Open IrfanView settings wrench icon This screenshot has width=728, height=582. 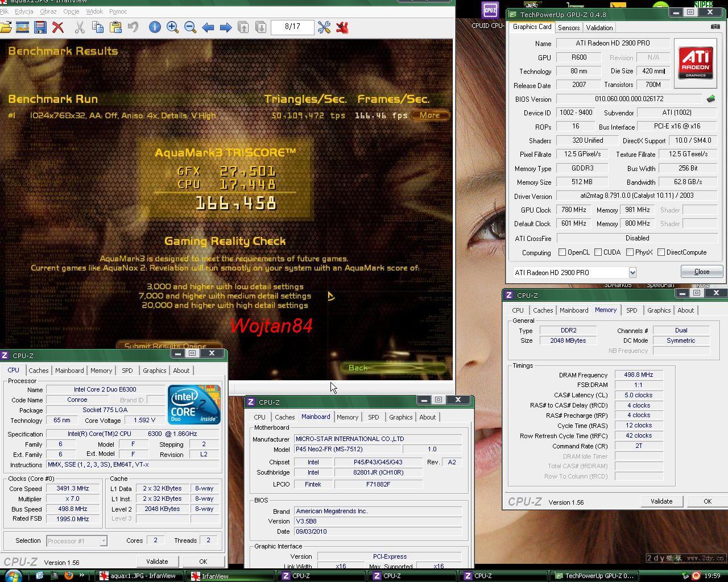point(324,27)
